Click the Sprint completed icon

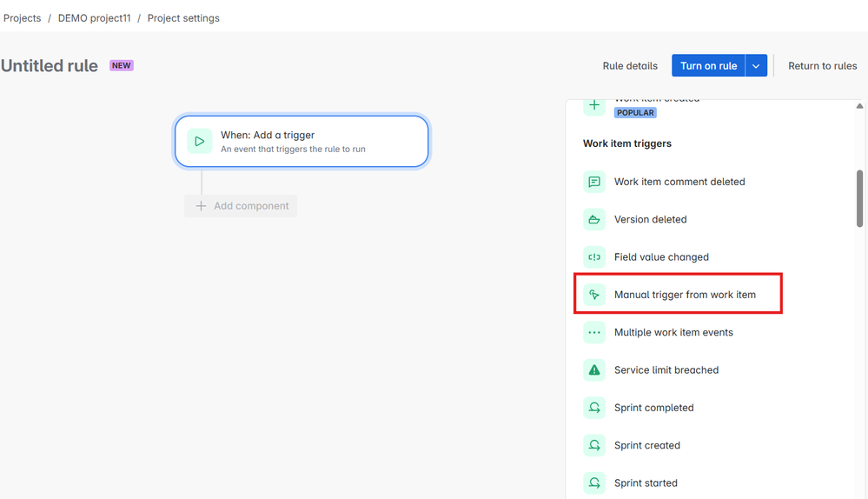(x=594, y=408)
